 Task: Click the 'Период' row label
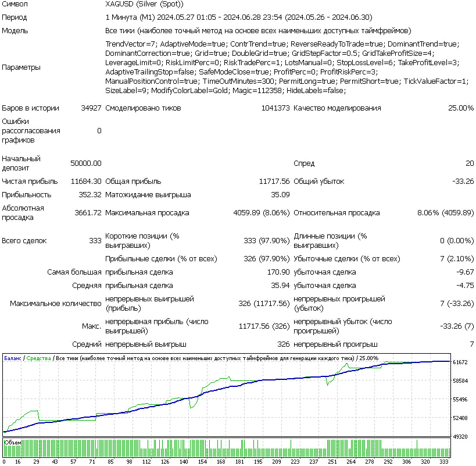(15, 17)
